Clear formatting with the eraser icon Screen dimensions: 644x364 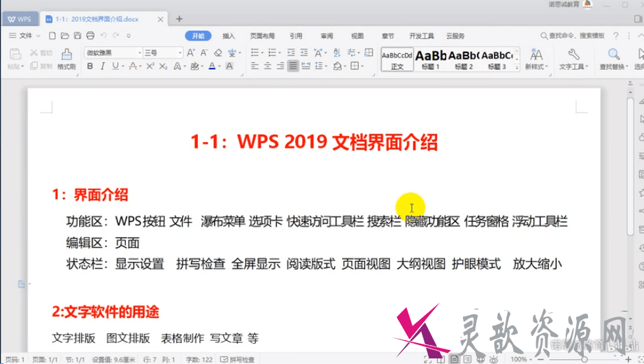218,52
